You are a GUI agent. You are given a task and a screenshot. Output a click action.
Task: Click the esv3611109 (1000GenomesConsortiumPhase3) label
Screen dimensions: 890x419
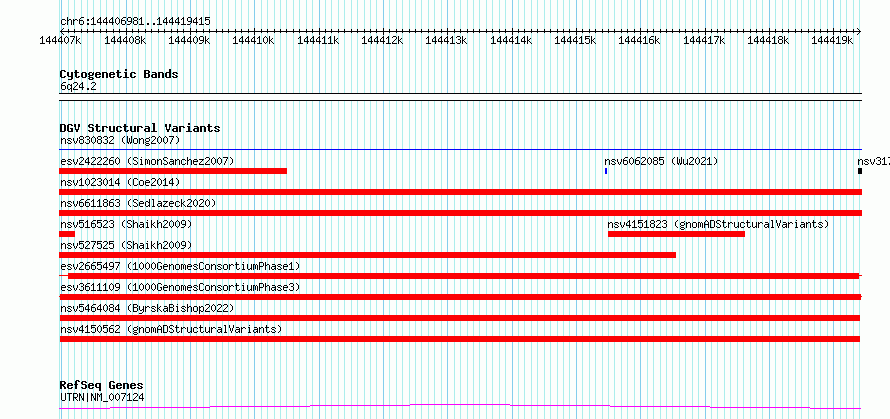point(180,287)
